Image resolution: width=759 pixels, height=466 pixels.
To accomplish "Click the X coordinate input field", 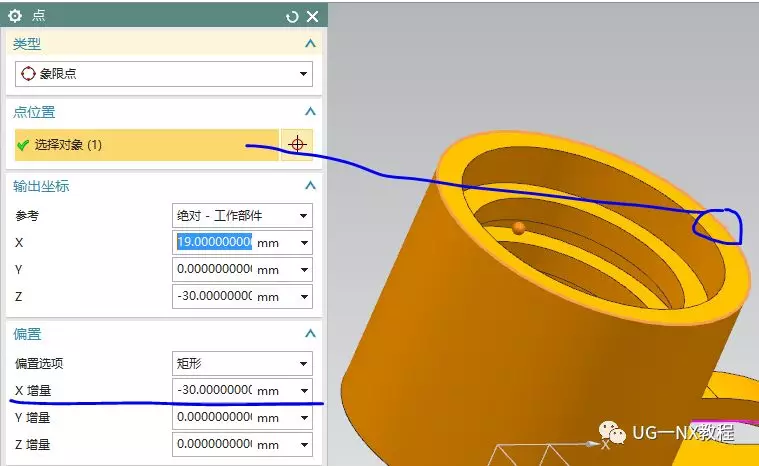I will tap(214, 243).
